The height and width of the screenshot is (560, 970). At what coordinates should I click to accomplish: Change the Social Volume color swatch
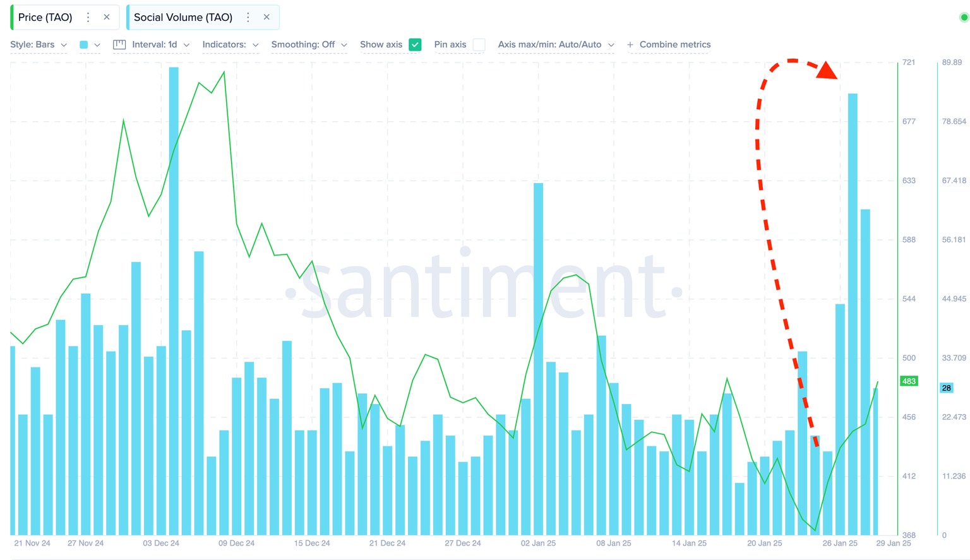83,45
